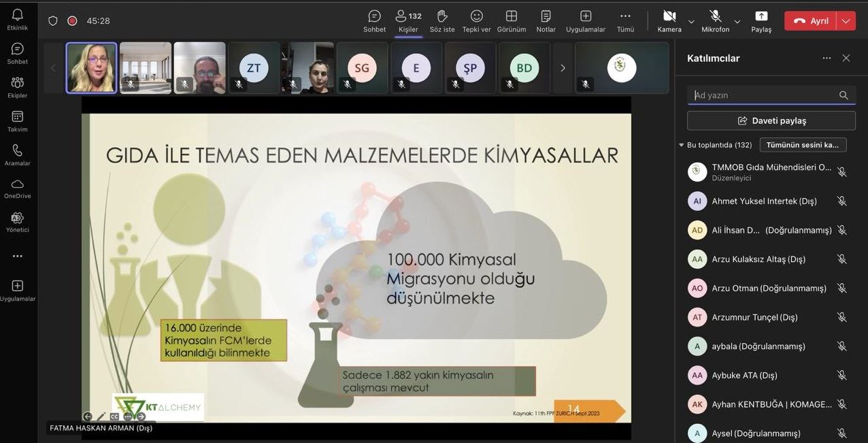Raise hand with Söz iste

[442, 20]
